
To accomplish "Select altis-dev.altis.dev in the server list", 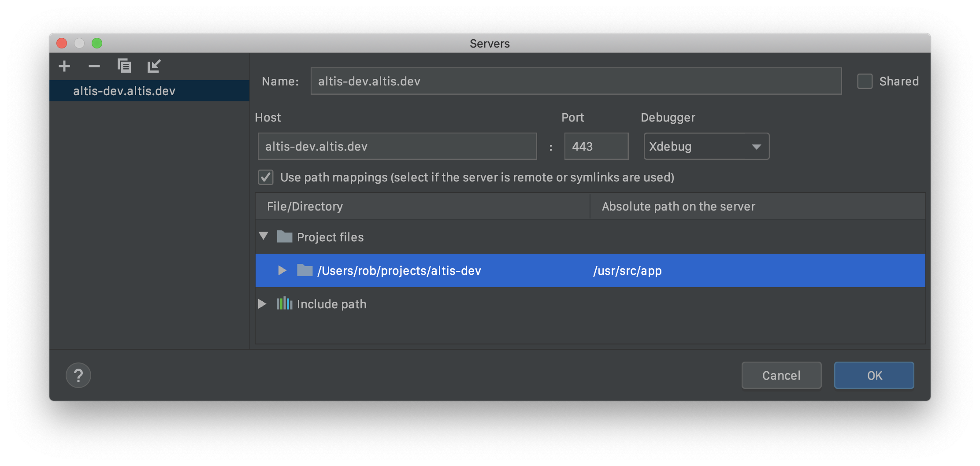I will (x=125, y=91).
